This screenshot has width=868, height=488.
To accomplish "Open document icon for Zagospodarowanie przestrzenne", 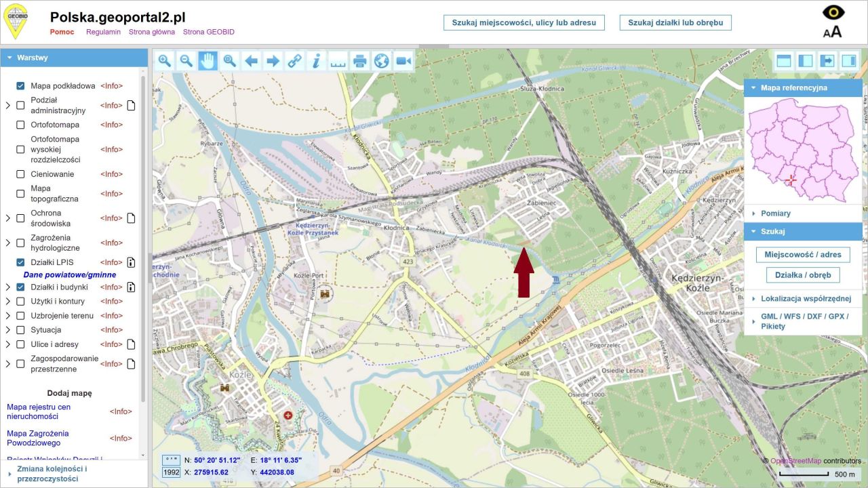I will click(x=132, y=364).
